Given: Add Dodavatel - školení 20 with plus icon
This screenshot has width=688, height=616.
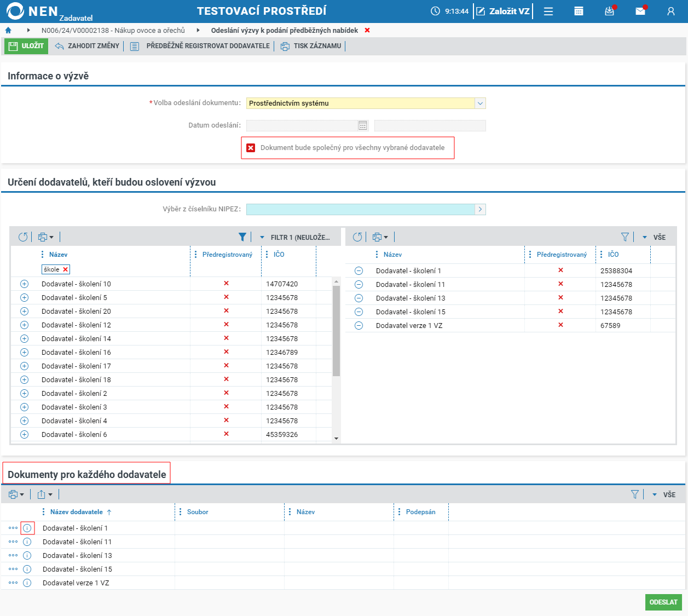Looking at the screenshot, I should (24, 312).
